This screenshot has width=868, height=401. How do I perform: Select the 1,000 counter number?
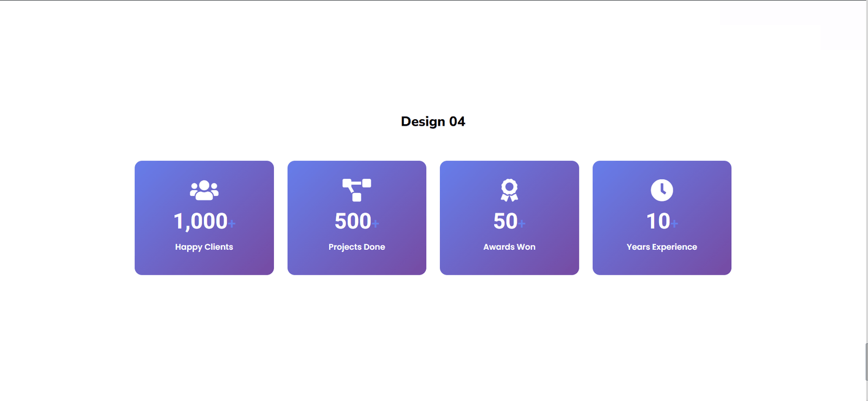pyautogui.click(x=200, y=221)
